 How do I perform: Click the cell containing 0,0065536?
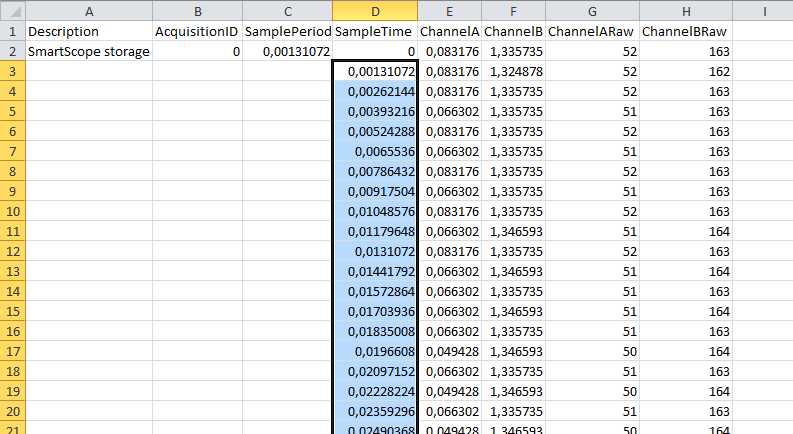(375, 151)
